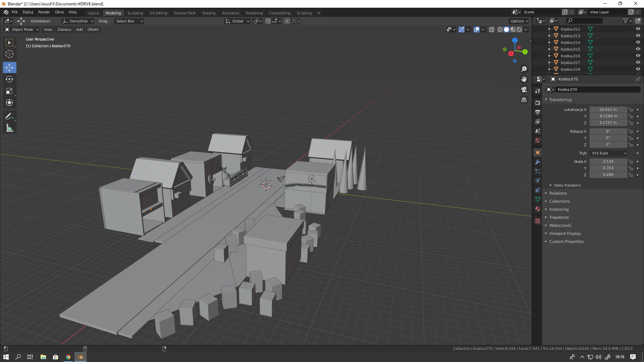Open Texture properties checker tab
Viewport: 644px width, 362px height.
(538, 221)
